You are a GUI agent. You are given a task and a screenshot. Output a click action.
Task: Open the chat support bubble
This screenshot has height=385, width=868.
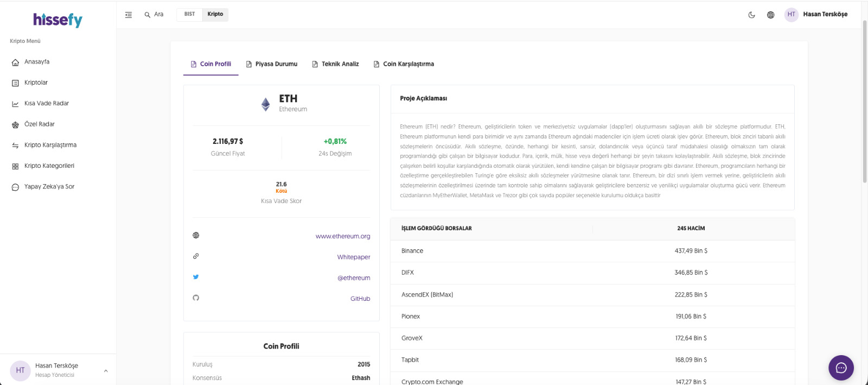point(841,368)
